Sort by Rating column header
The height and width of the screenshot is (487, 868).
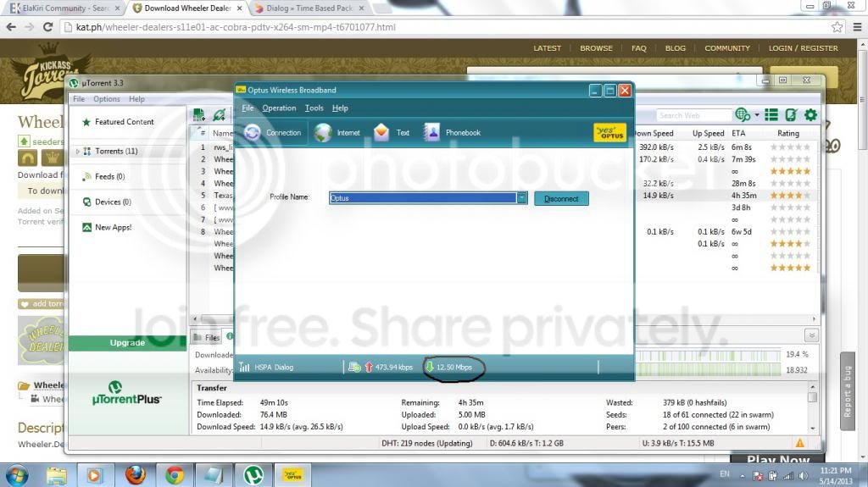pos(788,133)
